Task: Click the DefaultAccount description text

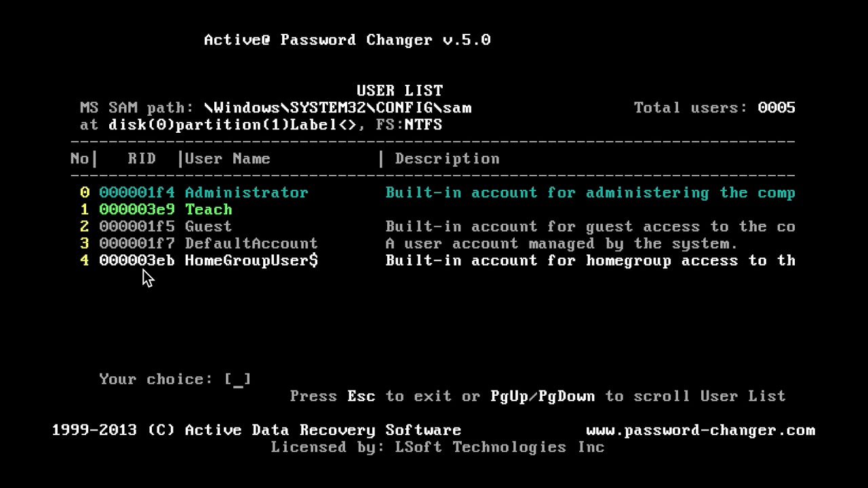Action: click(x=561, y=243)
